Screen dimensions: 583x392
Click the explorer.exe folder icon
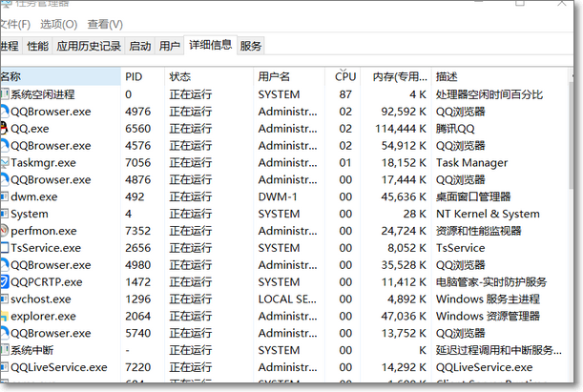pyautogui.click(x=4, y=317)
